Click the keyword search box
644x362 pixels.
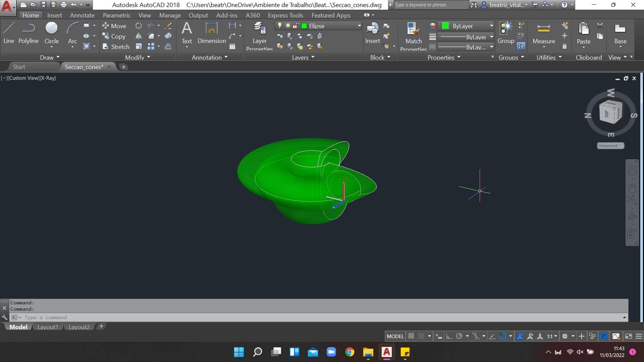(431, 5)
